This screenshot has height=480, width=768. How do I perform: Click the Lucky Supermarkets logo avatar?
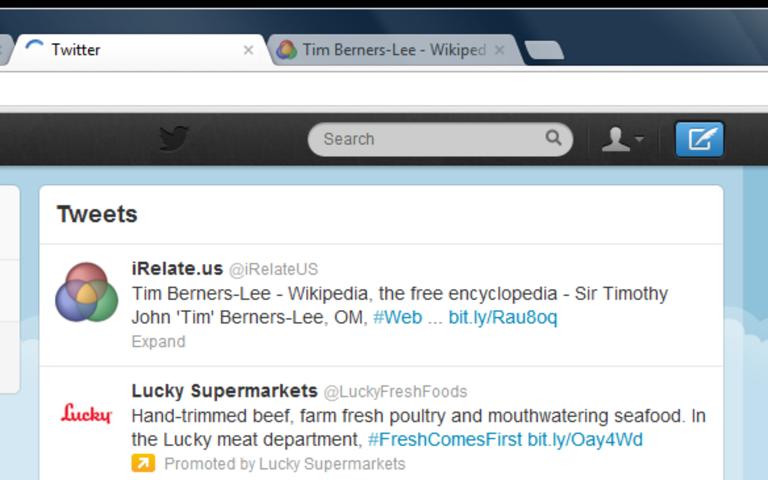pos(87,414)
